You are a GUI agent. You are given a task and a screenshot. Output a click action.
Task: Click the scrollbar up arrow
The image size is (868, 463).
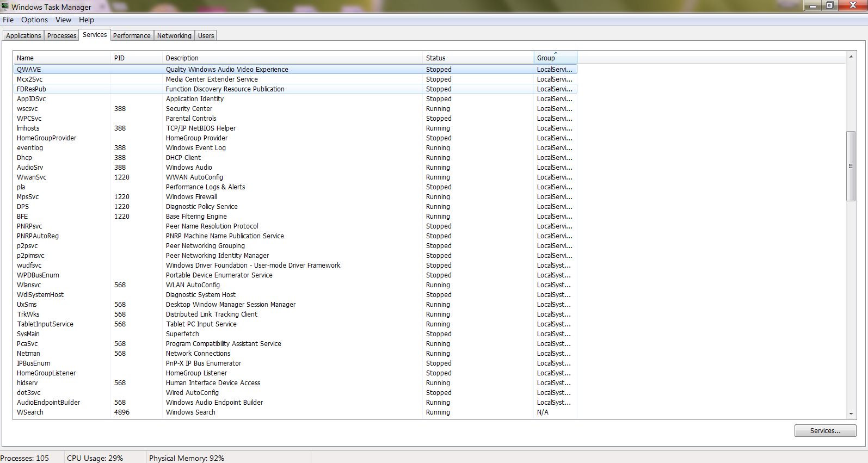pos(851,57)
